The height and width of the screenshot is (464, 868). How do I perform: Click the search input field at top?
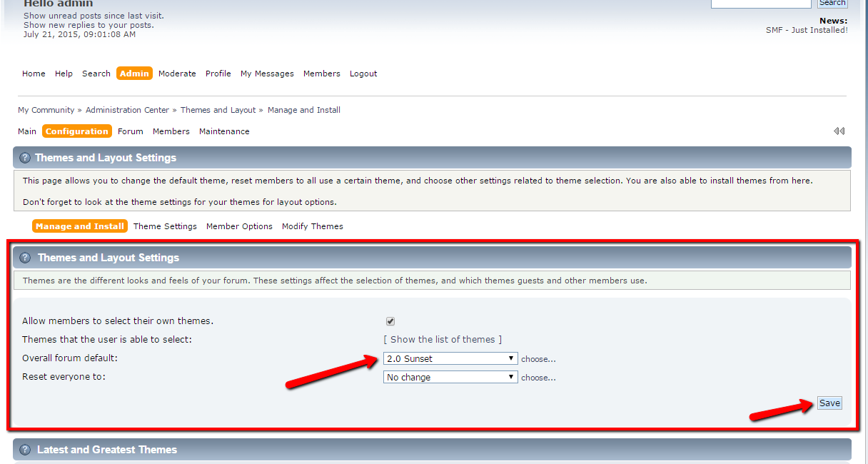[761, 4]
